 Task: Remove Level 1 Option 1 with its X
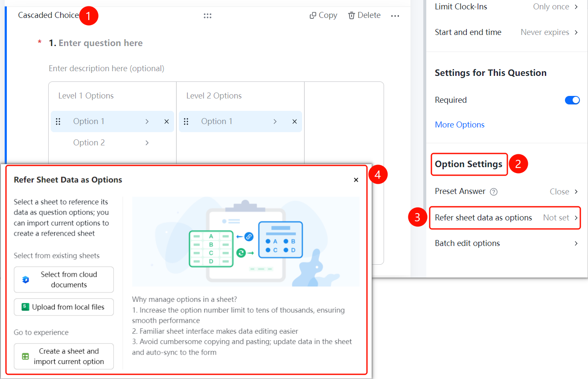(x=166, y=122)
